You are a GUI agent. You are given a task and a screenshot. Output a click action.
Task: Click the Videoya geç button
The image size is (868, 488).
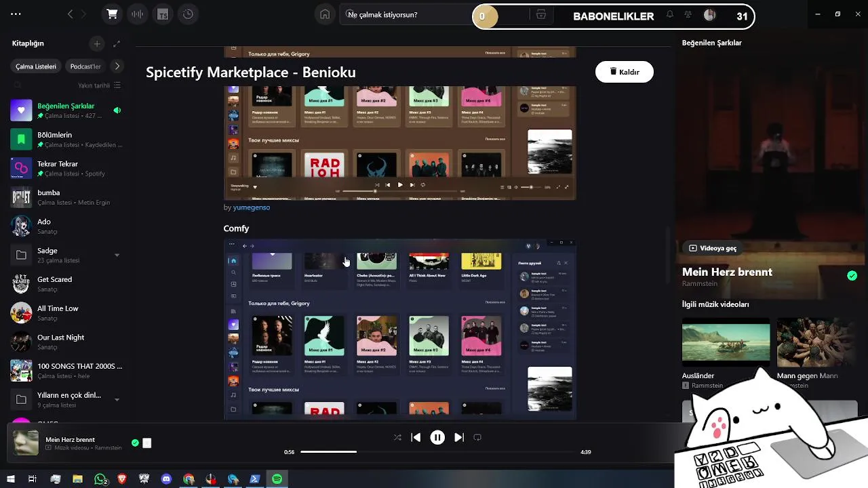713,248
